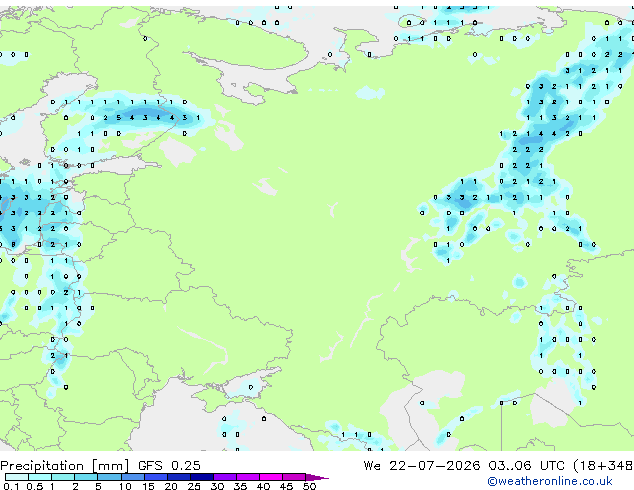Click the '45' legend scale label
The image size is (634, 490).
coord(287,486)
